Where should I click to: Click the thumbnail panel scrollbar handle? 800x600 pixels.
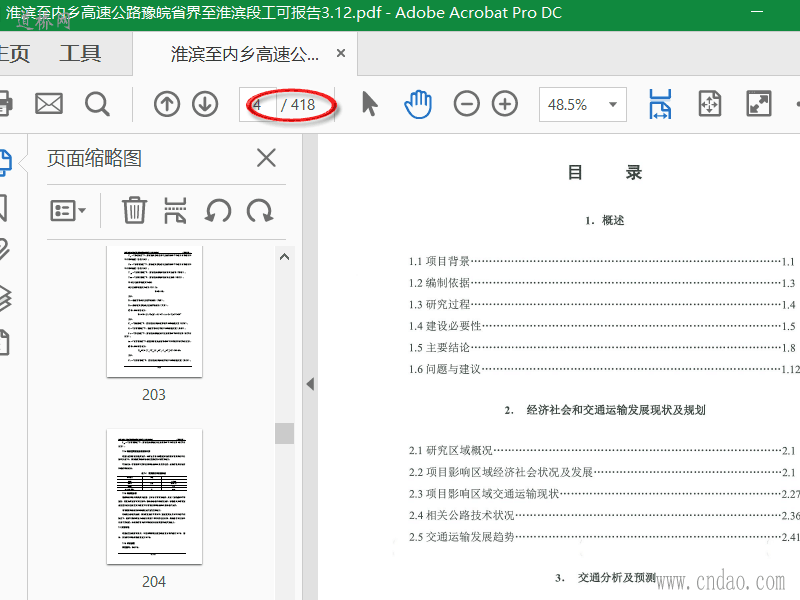click(x=284, y=433)
